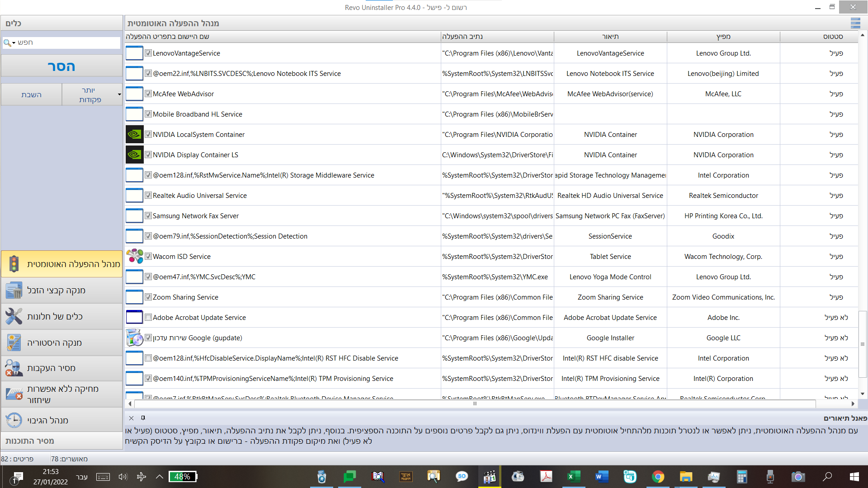This screenshot has width=868, height=488.
Task: Click the Adobe Acrobat Update Service icon
Action: click(134, 317)
